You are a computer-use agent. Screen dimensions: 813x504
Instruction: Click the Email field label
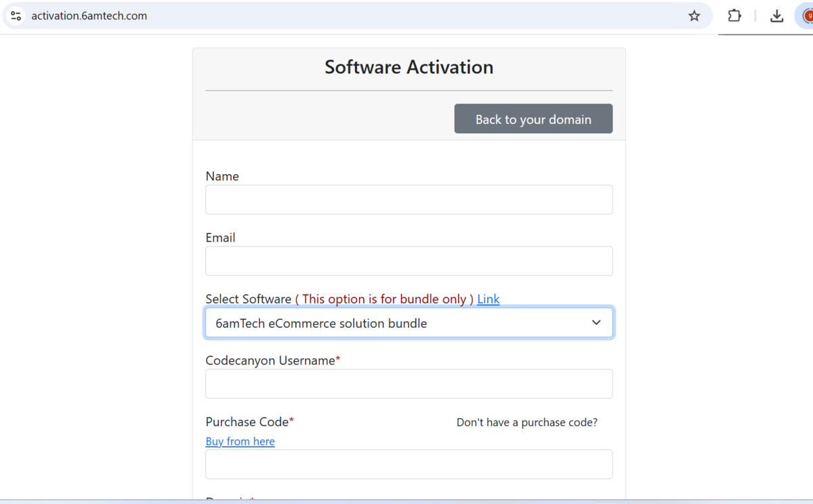220,238
